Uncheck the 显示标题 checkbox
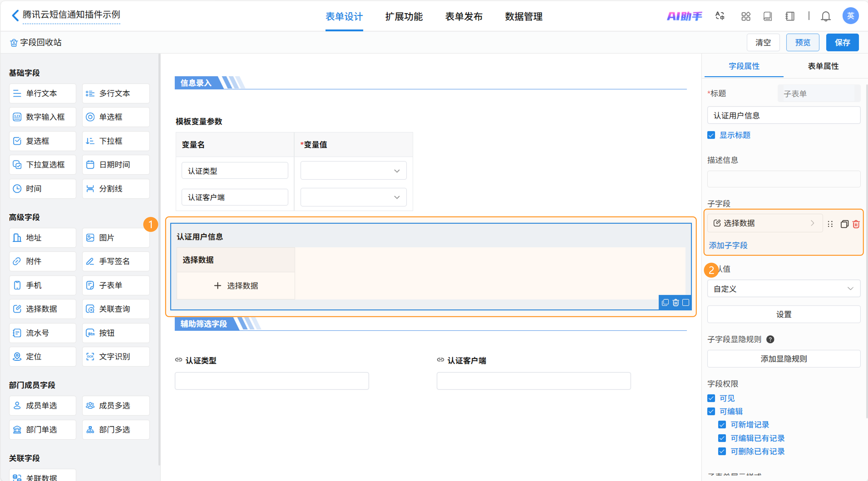The width and height of the screenshot is (868, 481). pos(711,135)
